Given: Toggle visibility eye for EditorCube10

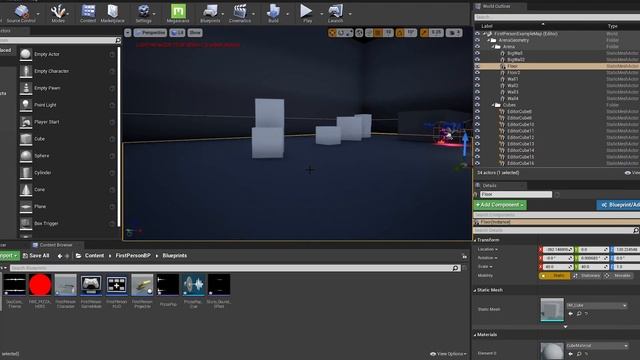Looking at the screenshot, I should coord(477,124).
